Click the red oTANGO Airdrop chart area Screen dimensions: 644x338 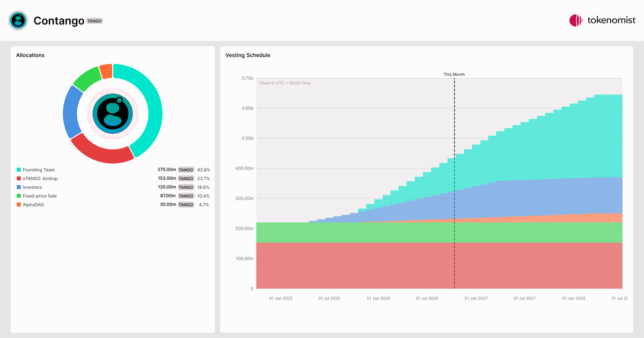[x=439, y=266]
